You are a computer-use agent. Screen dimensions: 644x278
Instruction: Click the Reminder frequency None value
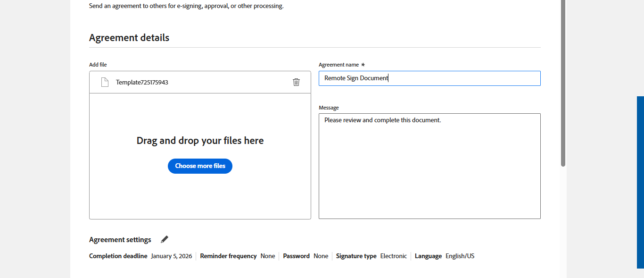pyautogui.click(x=267, y=256)
